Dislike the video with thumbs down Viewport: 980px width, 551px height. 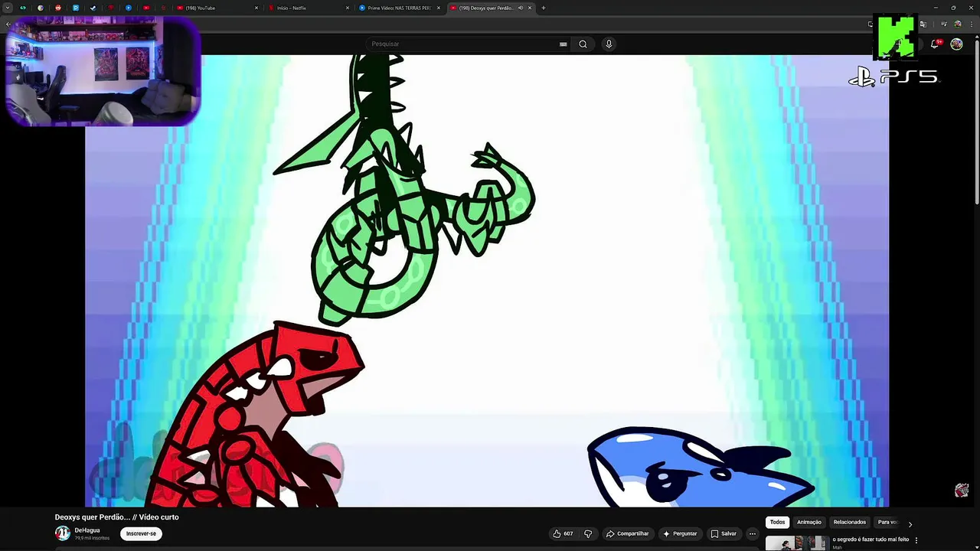pyautogui.click(x=588, y=533)
